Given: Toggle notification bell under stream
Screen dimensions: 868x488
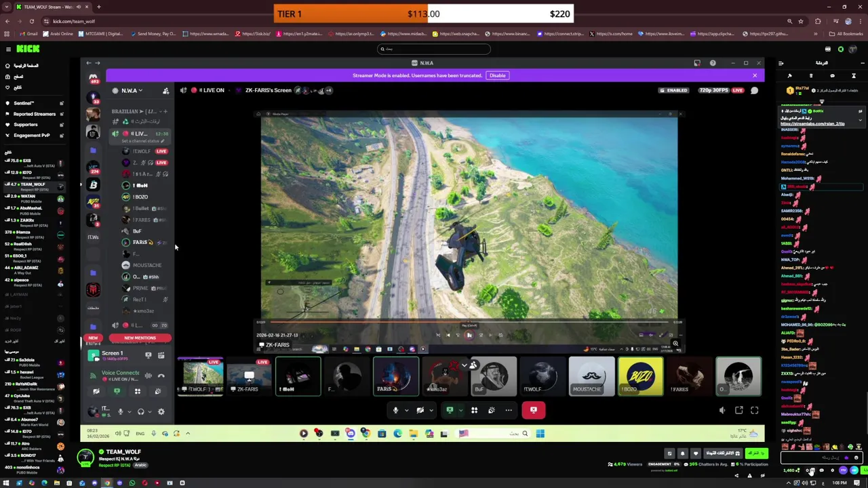Looking at the screenshot, I should (x=682, y=453).
